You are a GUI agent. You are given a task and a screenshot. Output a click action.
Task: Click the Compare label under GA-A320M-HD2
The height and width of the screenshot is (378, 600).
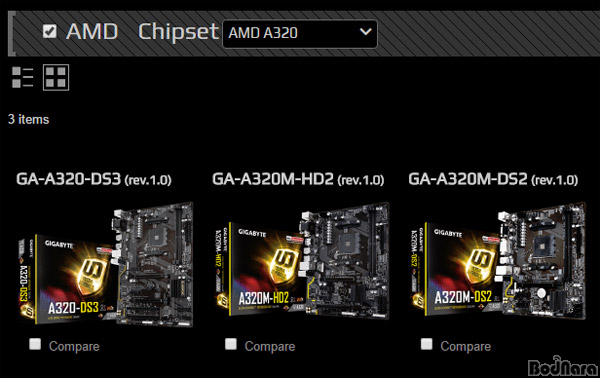point(270,346)
